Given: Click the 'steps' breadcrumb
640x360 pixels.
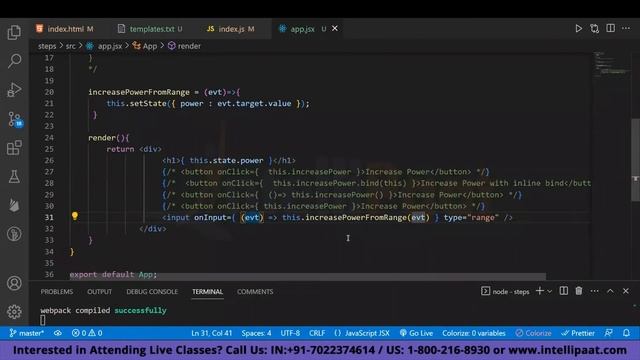Looking at the screenshot, I should tap(47, 46).
